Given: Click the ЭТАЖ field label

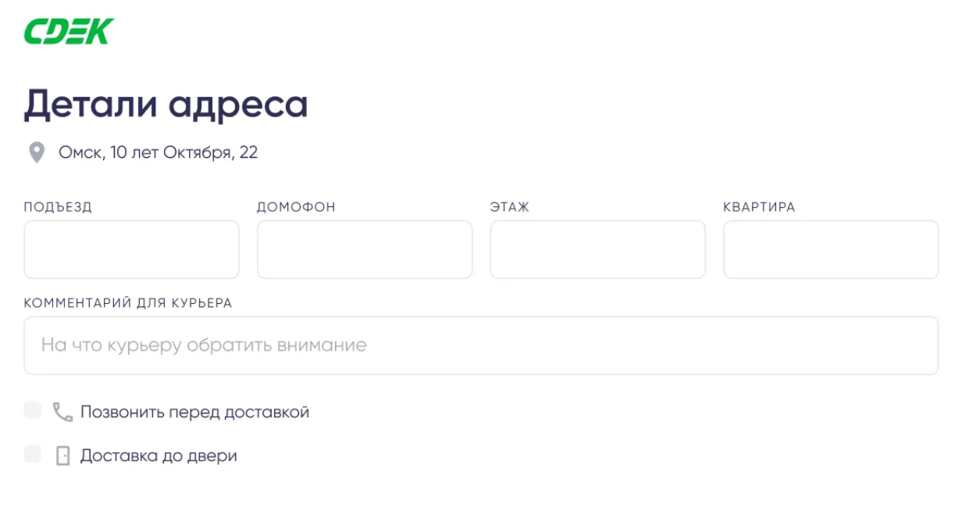Looking at the screenshot, I should click(x=510, y=207).
